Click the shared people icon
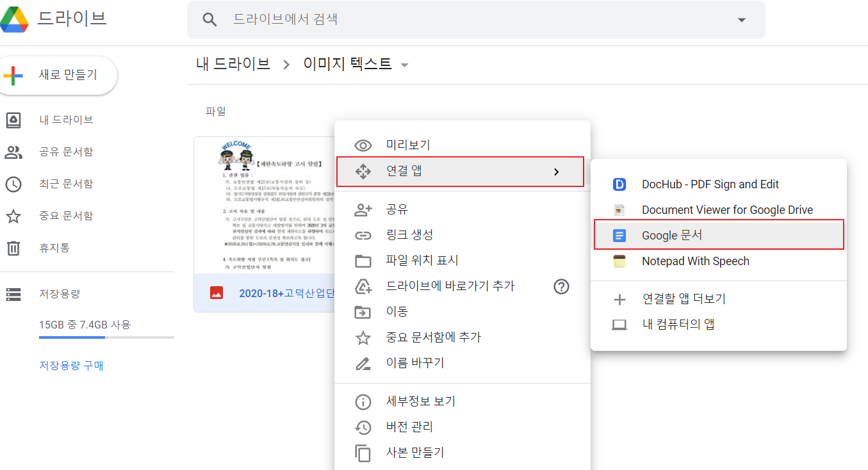Viewport: 868px width, 470px height. [x=13, y=152]
